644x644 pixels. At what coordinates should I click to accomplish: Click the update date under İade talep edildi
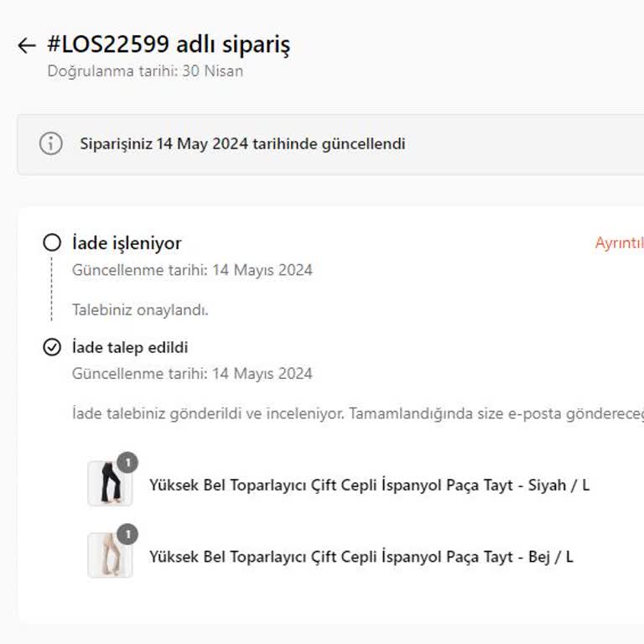click(x=192, y=374)
